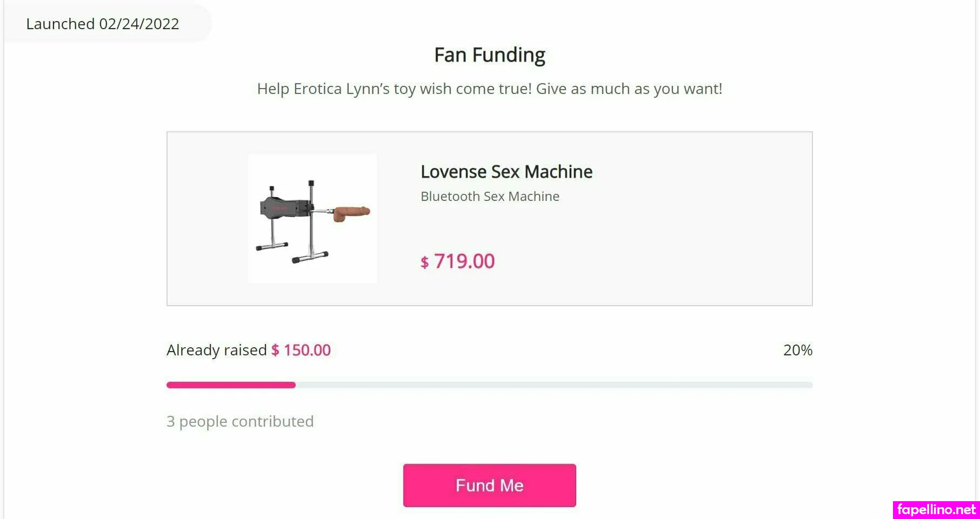
Task: Click the 3 people contributed text
Action: click(x=240, y=421)
